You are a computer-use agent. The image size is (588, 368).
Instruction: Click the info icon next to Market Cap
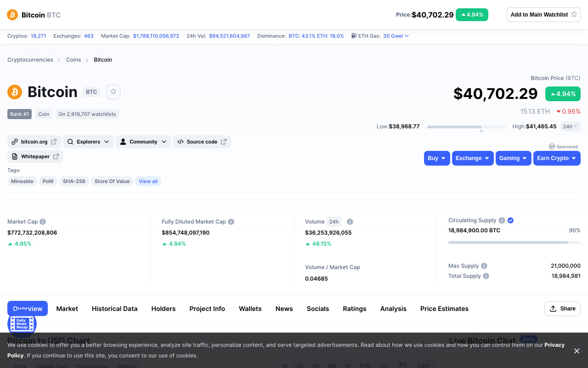pos(43,222)
